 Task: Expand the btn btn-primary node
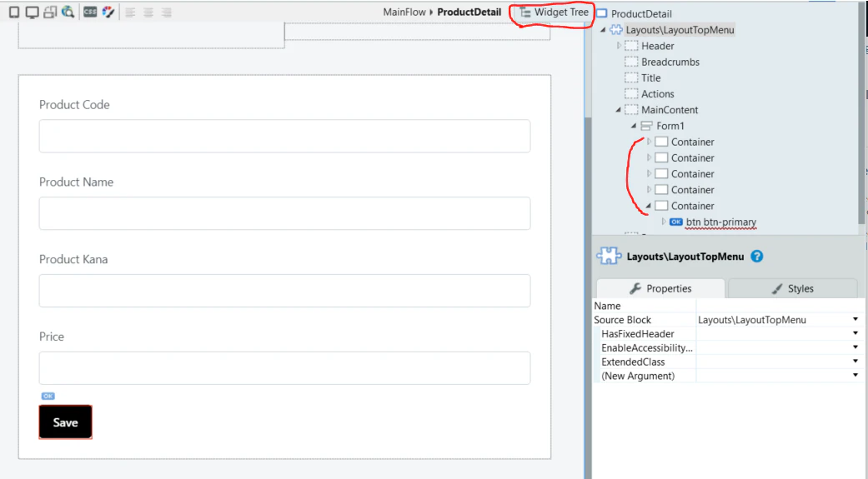[x=664, y=222]
